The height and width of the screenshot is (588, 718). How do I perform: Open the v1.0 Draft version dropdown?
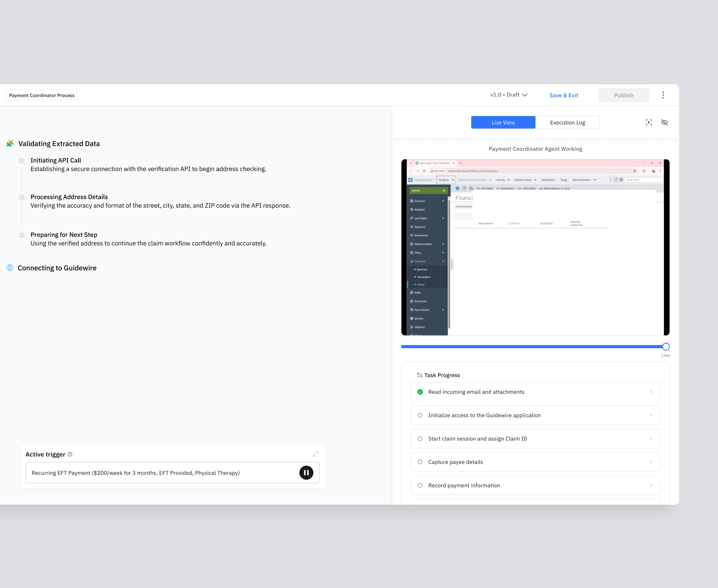tap(509, 95)
